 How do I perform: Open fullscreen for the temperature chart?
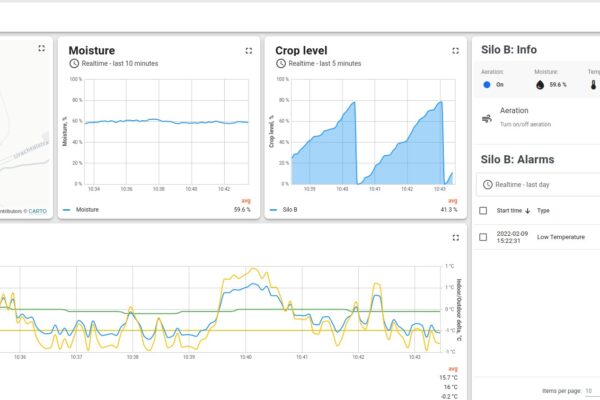[455, 238]
